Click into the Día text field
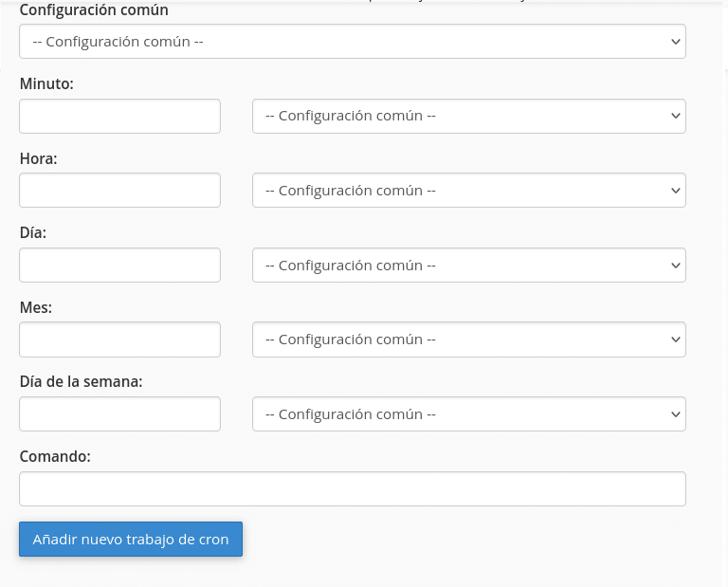 119,266
